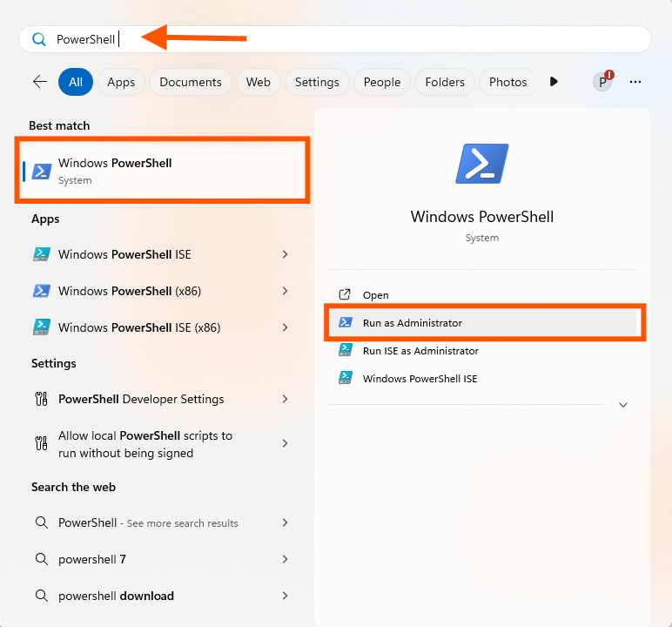The width and height of the screenshot is (672, 627).
Task: Click tools icon beside Allow local PowerShell scripts
Action: [x=41, y=443]
